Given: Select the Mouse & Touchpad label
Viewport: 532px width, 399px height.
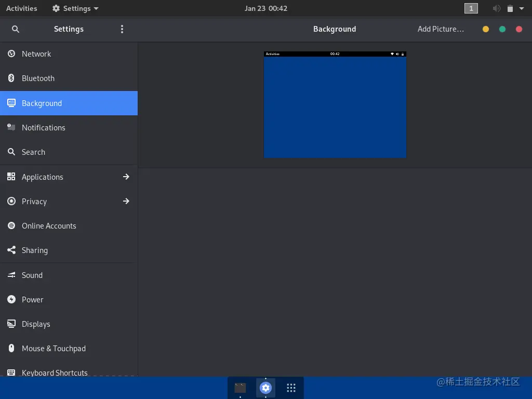Looking at the screenshot, I should (54, 349).
